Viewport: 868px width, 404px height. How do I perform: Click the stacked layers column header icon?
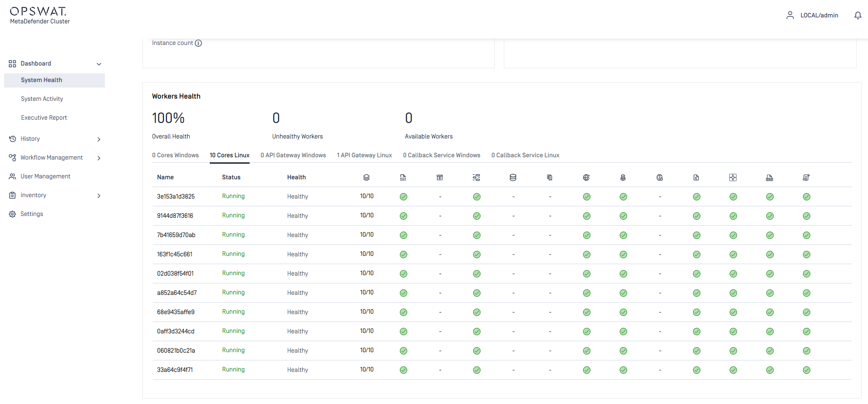pos(366,177)
